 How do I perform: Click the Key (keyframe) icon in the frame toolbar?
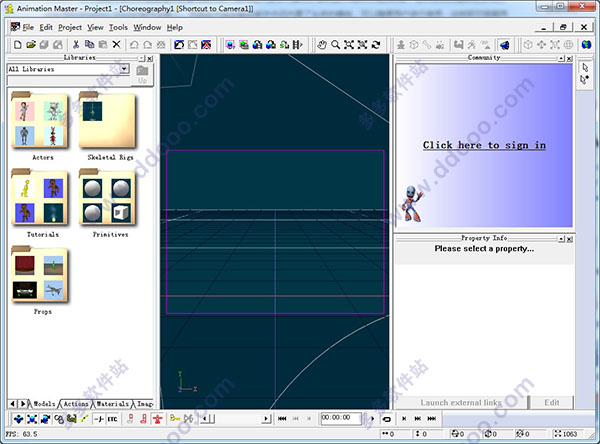point(175,419)
